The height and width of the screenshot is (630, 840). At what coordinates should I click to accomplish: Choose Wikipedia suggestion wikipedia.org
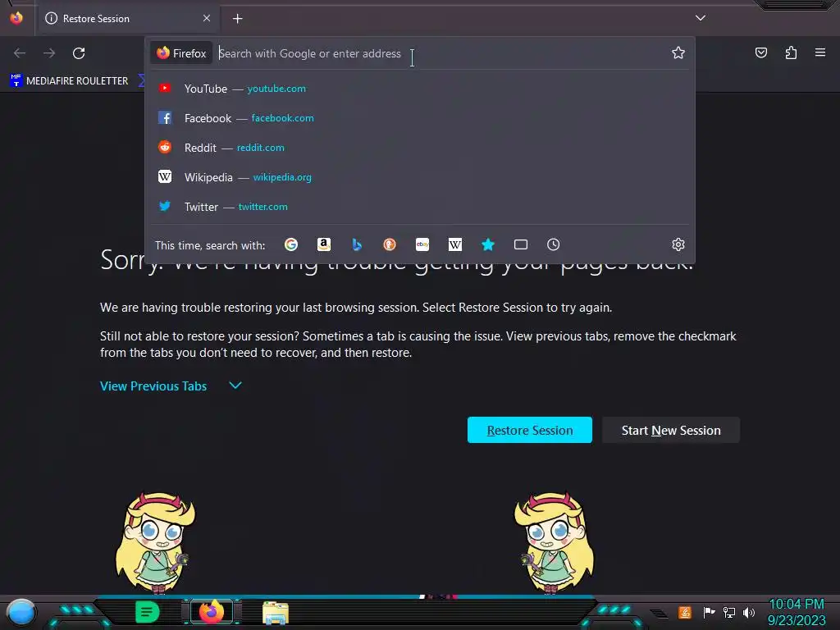(x=419, y=177)
